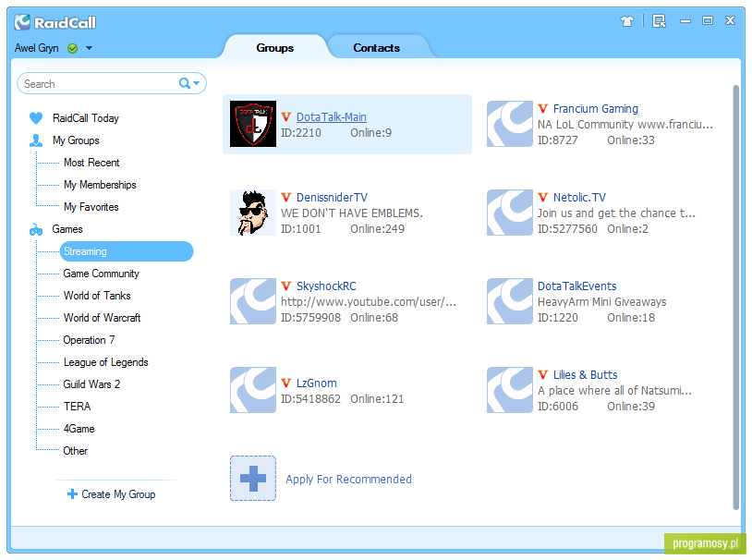Select the Streaming category
Viewport: 752px width, 560px height.
[x=127, y=251]
